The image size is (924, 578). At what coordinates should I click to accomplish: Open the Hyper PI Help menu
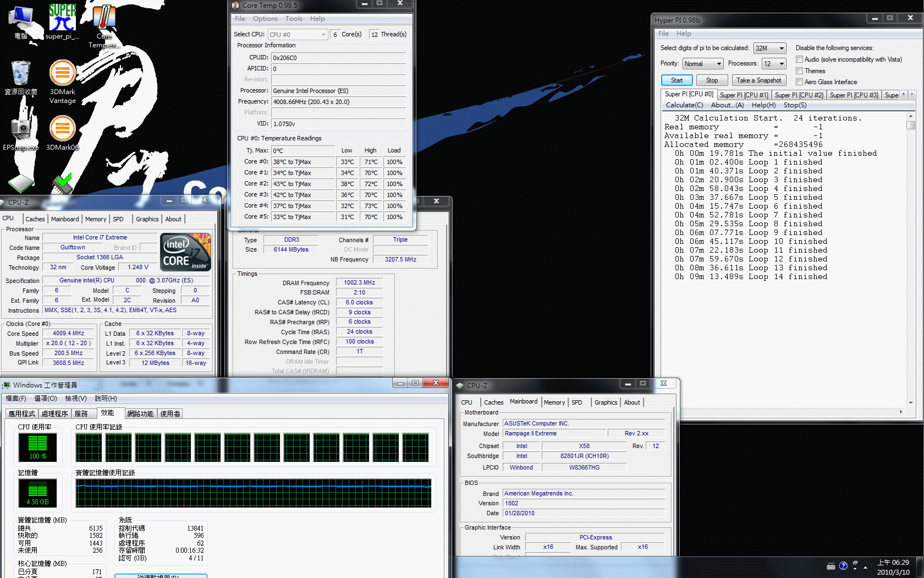click(x=684, y=34)
